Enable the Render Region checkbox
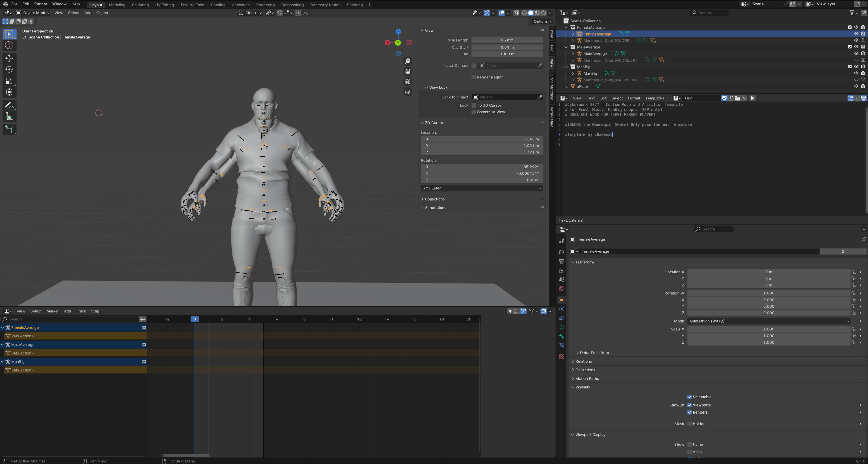 (x=473, y=77)
